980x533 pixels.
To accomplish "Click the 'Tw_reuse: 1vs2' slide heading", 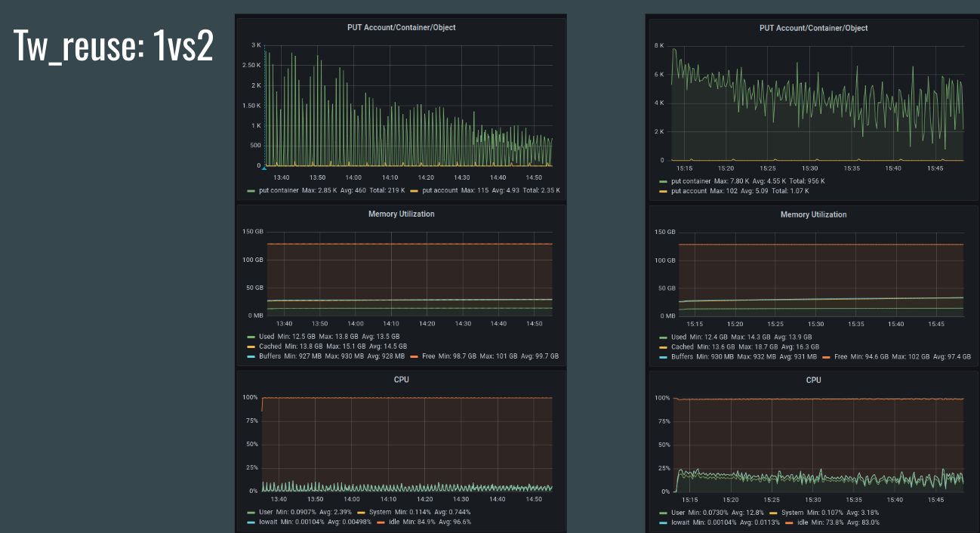I will 113,47.
